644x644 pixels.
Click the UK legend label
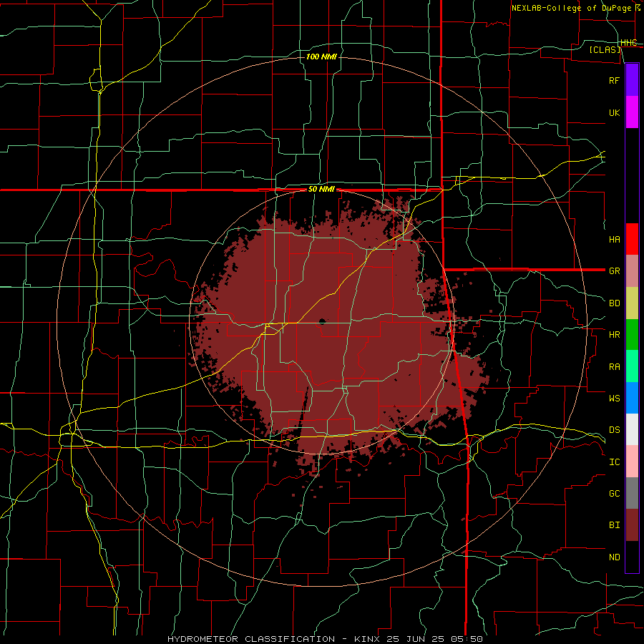coord(614,112)
